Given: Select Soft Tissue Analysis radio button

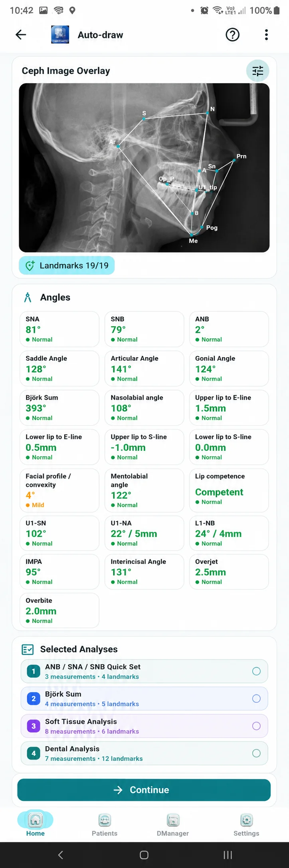Looking at the screenshot, I should [x=256, y=726].
